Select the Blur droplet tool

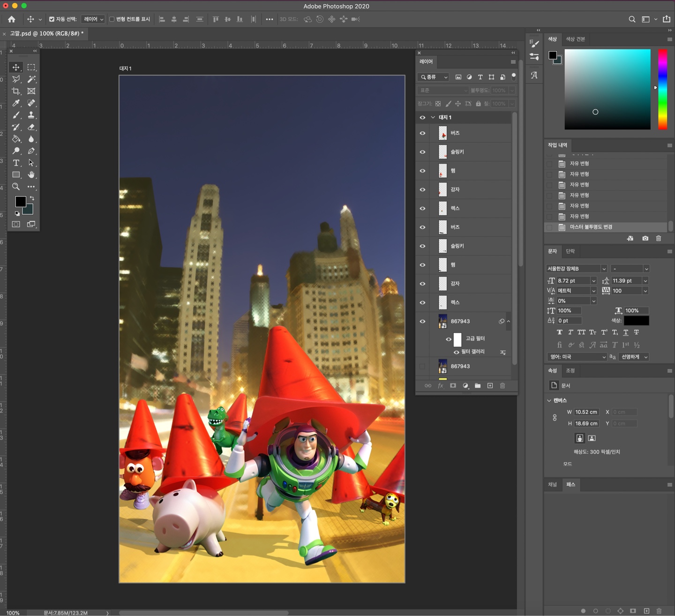pyautogui.click(x=31, y=139)
